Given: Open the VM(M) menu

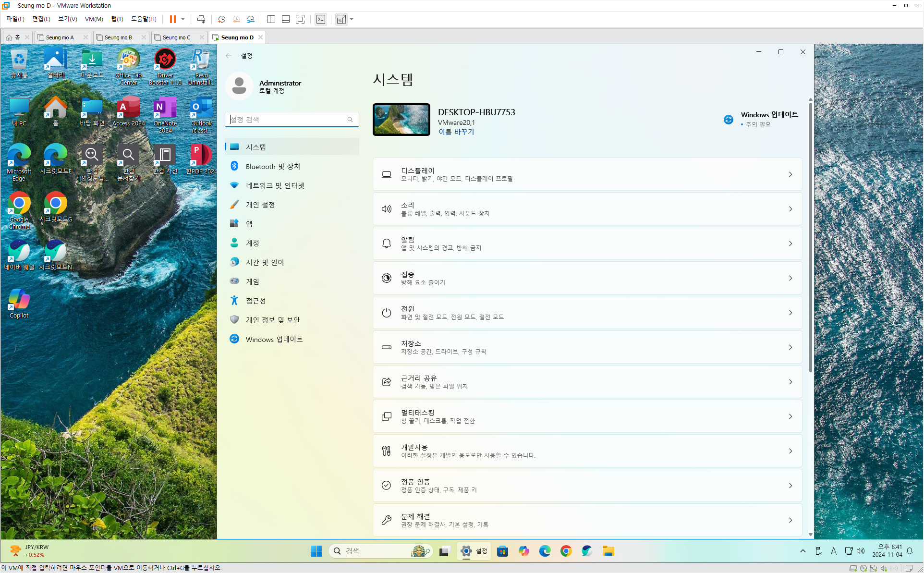Looking at the screenshot, I should [94, 19].
